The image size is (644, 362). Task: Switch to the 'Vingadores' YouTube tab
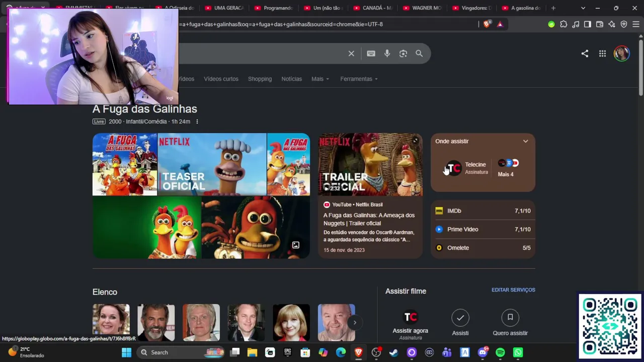pyautogui.click(x=471, y=8)
